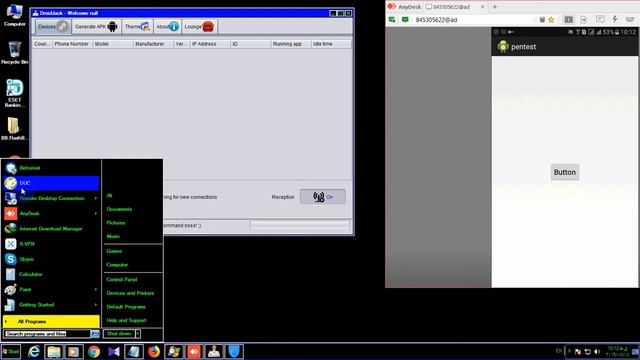This screenshot has height=360, width=640.
Task: Open the Recycle Bin desktop icon
Action: [15, 52]
